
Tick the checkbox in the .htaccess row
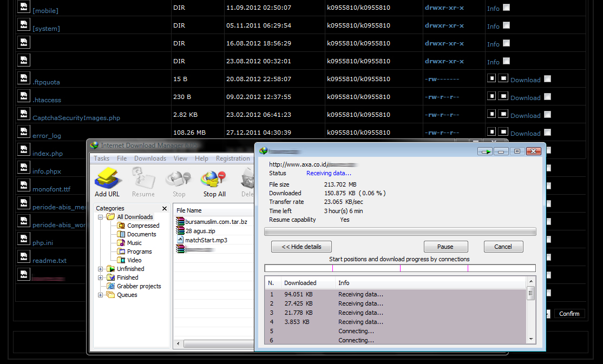point(548,96)
